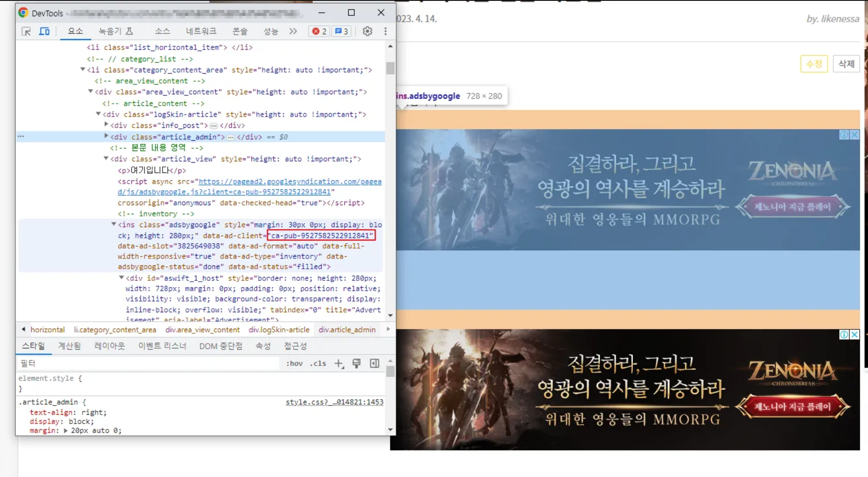Expand the div.info_post element node

point(106,125)
